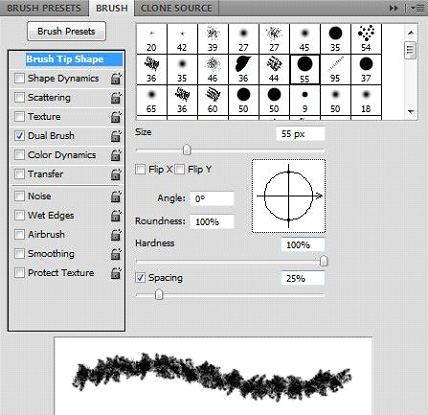This screenshot has height=415, width=428.
Task: Uncheck the Spacing checkbox
Action: 140,278
